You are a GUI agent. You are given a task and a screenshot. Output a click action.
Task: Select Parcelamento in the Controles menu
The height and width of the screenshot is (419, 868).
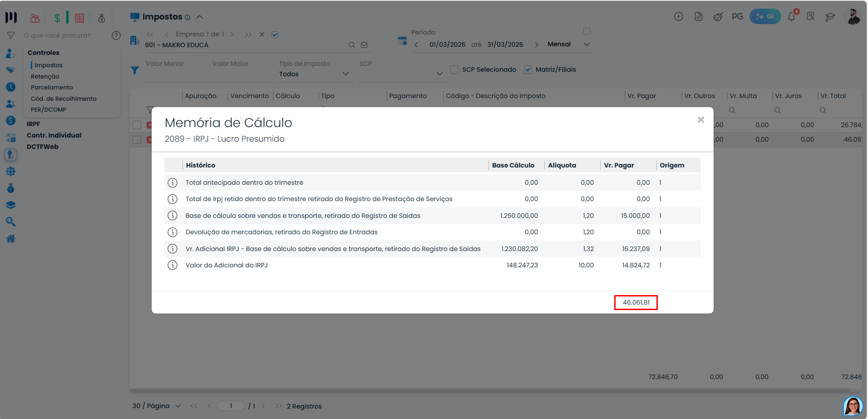tap(52, 87)
